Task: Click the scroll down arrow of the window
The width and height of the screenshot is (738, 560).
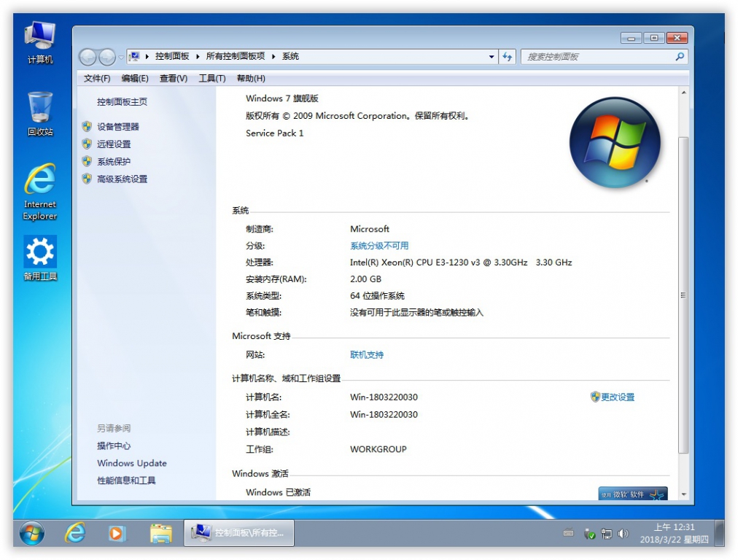Action: [683, 494]
